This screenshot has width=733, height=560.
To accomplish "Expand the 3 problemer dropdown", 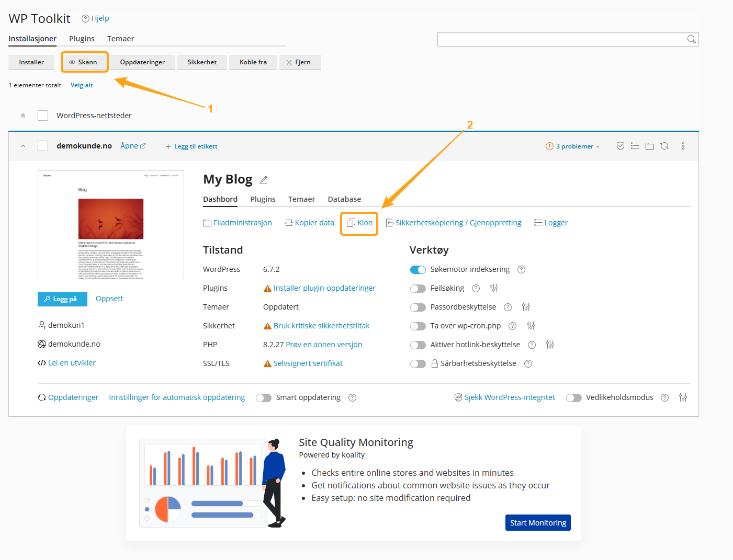I will point(572,146).
